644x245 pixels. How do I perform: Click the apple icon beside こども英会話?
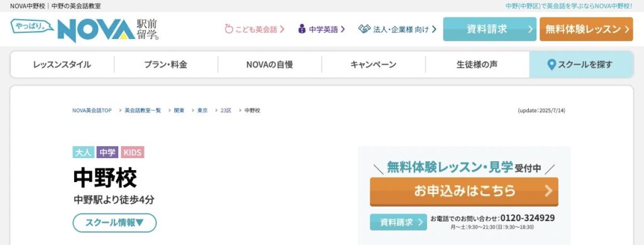[229, 29]
